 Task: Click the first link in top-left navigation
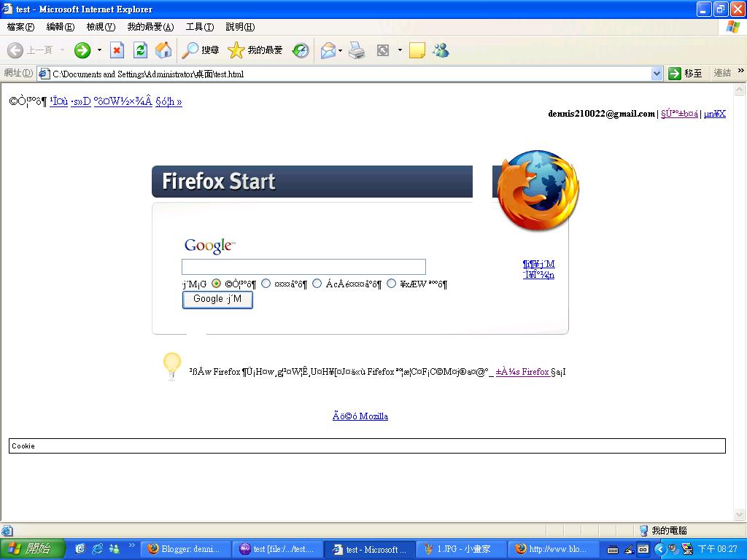[x=58, y=101]
